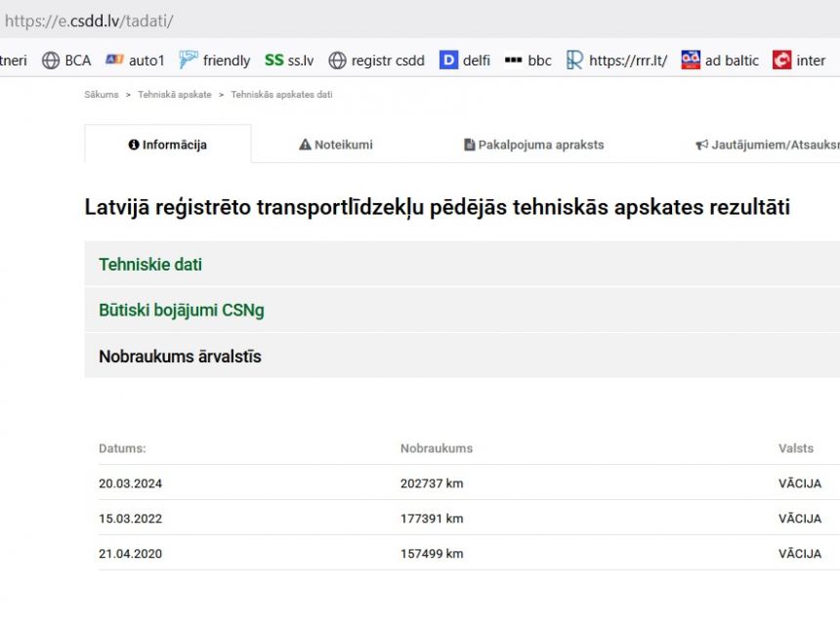The width and height of the screenshot is (840, 631).
Task: Open the inter bookmark red icon
Action: tap(781, 60)
